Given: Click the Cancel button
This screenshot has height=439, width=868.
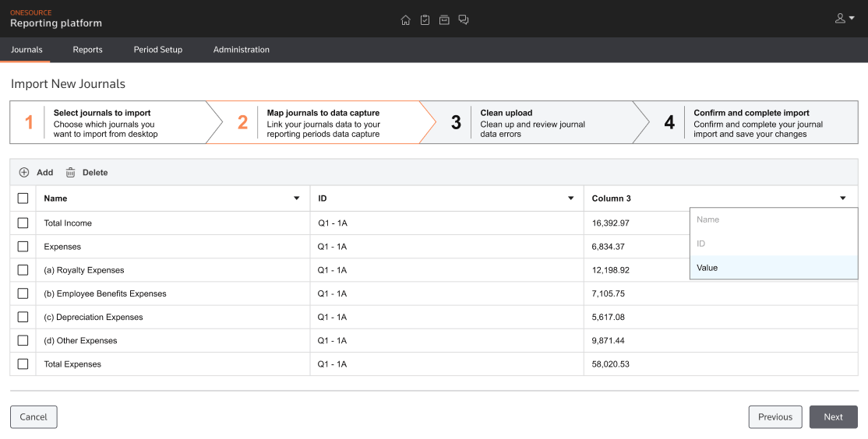Looking at the screenshot, I should (34, 417).
